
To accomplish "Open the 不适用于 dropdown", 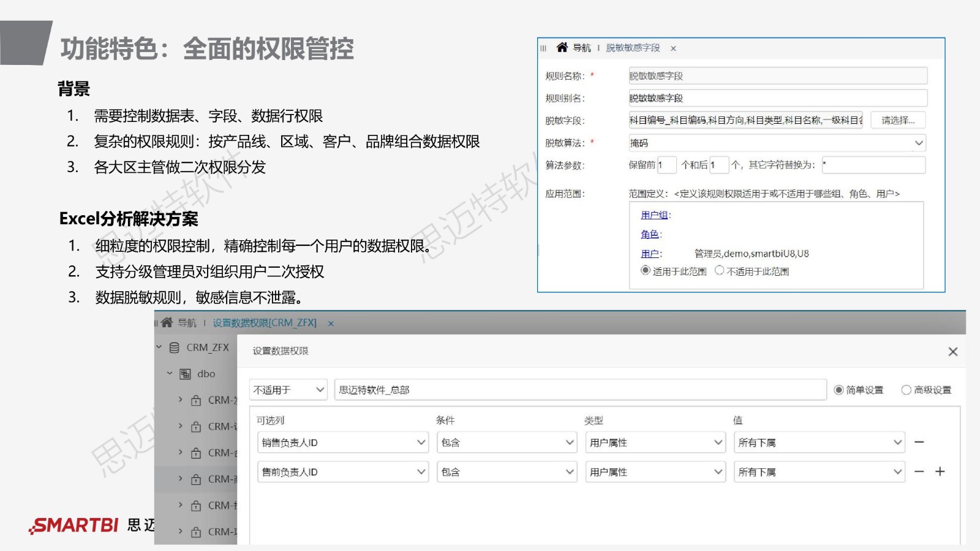I will tap(288, 390).
